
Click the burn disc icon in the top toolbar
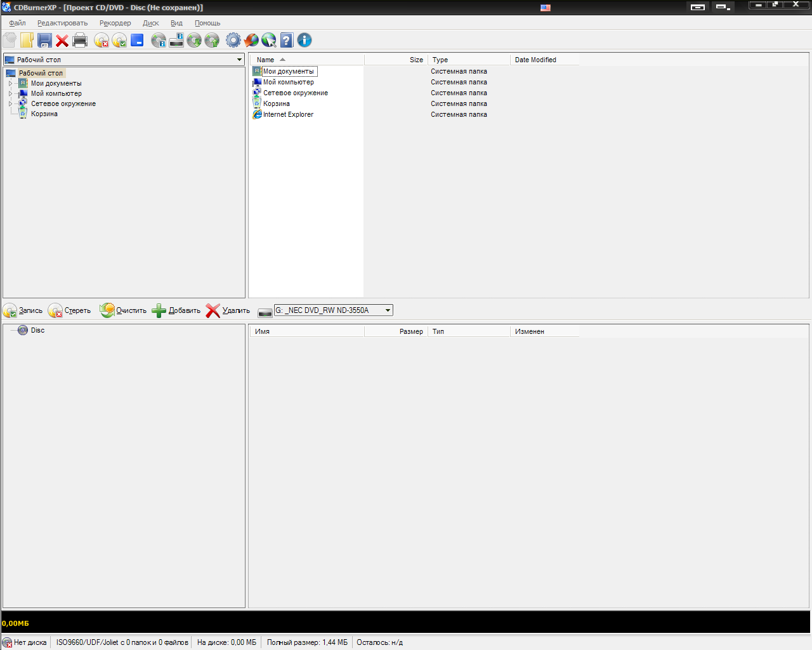tap(119, 40)
